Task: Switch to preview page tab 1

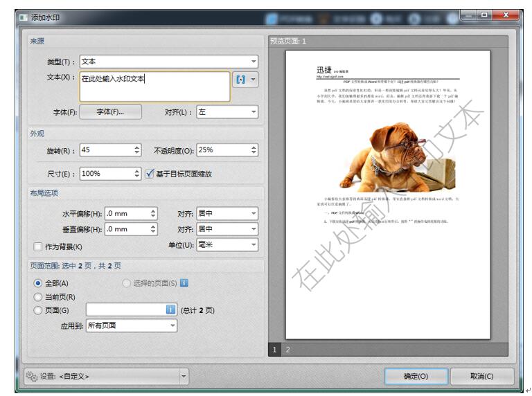Action: tap(275, 350)
